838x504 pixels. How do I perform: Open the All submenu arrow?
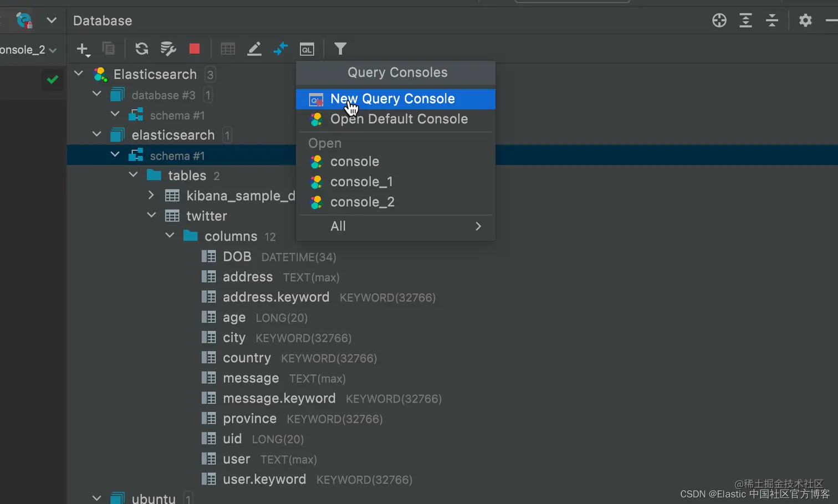point(477,226)
